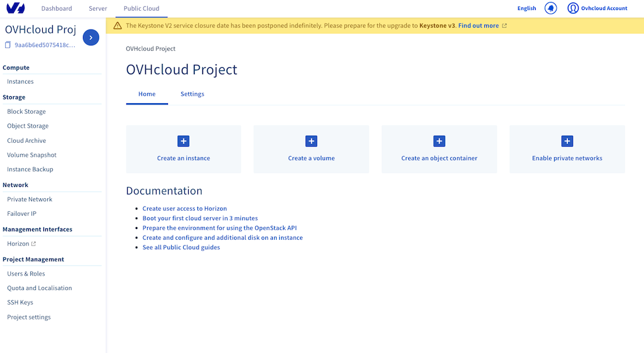This screenshot has height=353, width=644.
Task: Open See all Public Cloud guides link
Action: pos(181,247)
